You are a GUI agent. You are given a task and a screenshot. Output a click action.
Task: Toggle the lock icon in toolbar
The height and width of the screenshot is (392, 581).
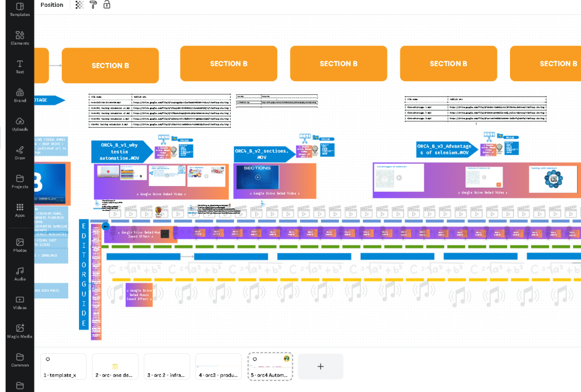click(107, 5)
